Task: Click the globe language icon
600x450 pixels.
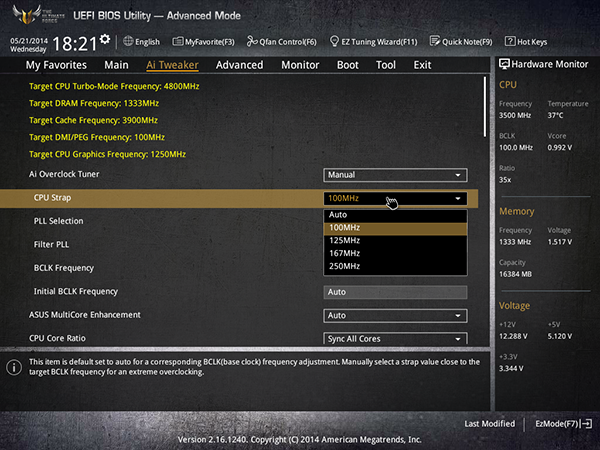Action: 128,41
